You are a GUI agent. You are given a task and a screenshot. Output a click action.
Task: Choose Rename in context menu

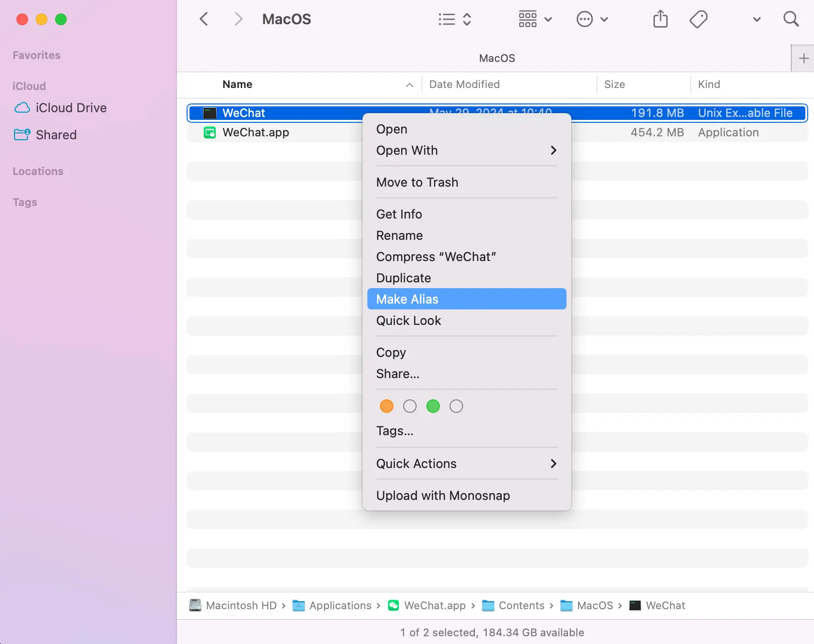[467, 235]
